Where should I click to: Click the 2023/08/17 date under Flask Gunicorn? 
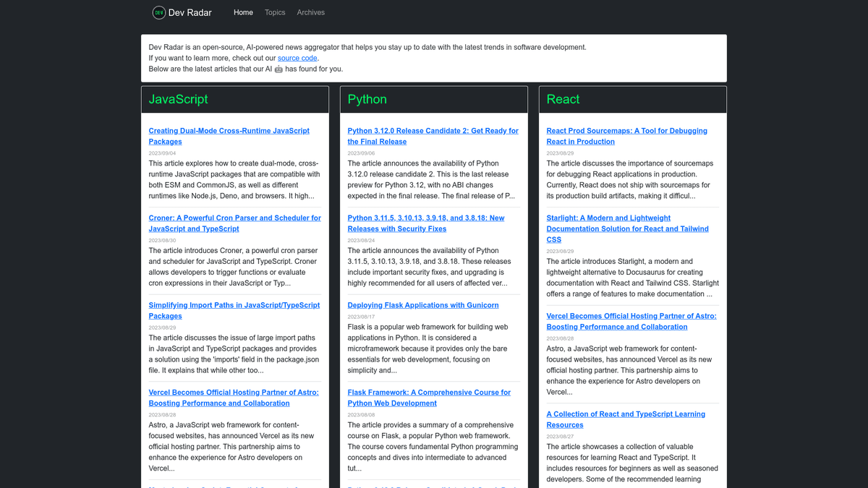pyautogui.click(x=361, y=317)
